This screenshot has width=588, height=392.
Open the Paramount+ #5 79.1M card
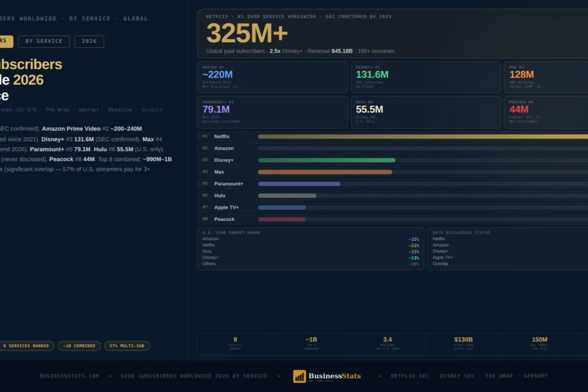(273, 112)
